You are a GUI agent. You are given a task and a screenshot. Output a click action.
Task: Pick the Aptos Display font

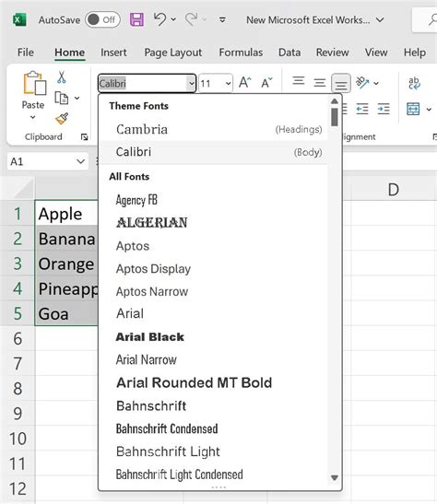pyautogui.click(x=213, y=269)
